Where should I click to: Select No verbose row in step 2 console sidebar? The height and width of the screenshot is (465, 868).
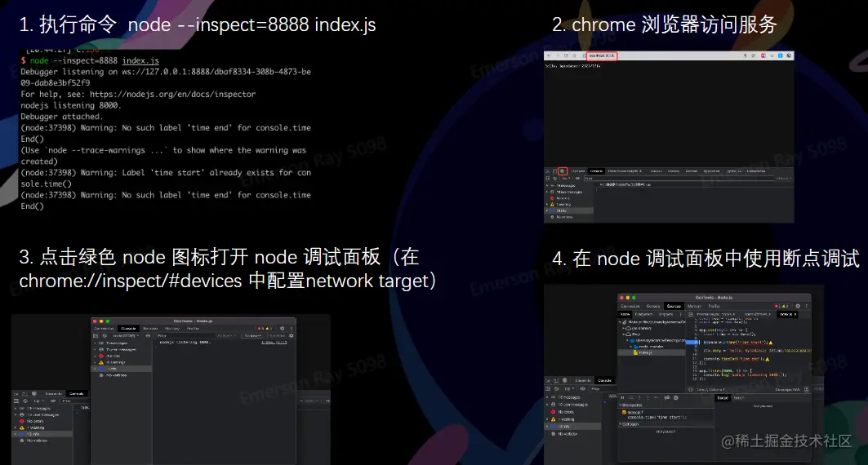click(x=570, y=217)
